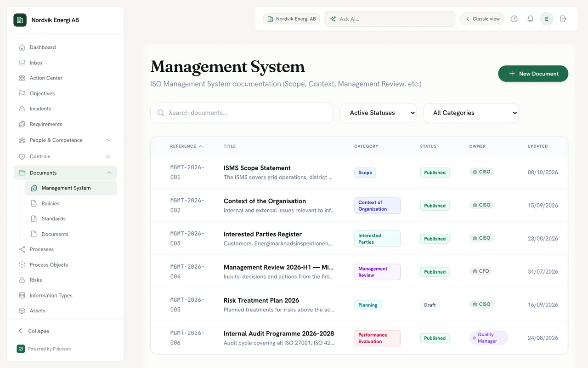Click the Inbox tray icon
The width and height of the screenshot is (588, 368).
pyautogui.click(x=22, y=63)
